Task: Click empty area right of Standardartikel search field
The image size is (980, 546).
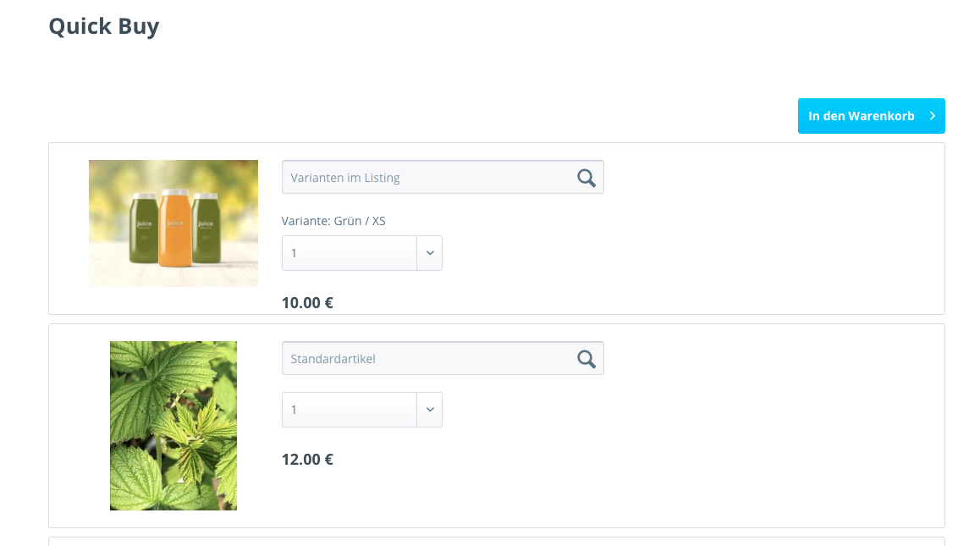Action: tap(762, 359)
